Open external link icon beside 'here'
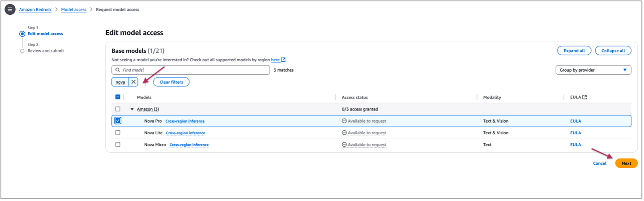Viewport: 644px width, 201px height. point(283,60)
